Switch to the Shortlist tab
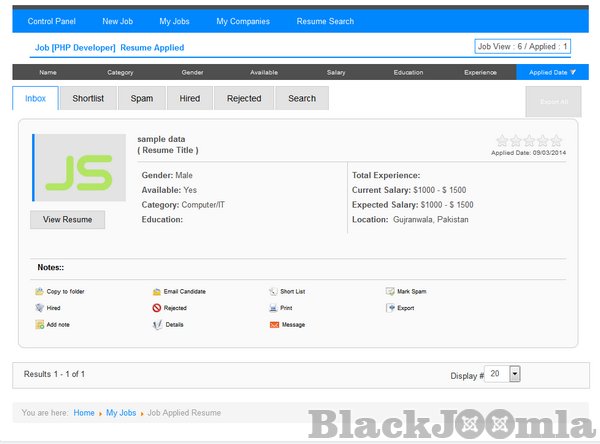Viewport: 600px width, 444px height. click(88, 98)
